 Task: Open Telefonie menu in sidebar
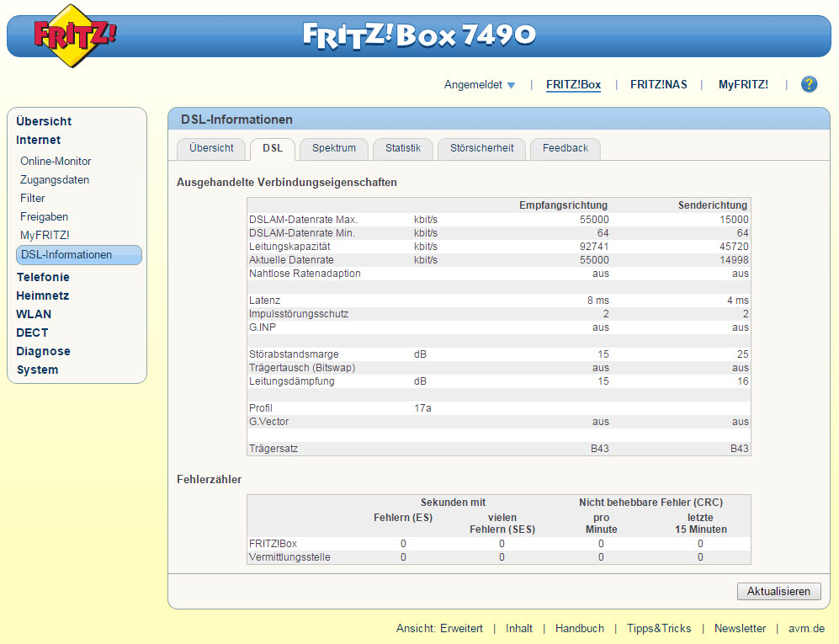tap(43, 277)
